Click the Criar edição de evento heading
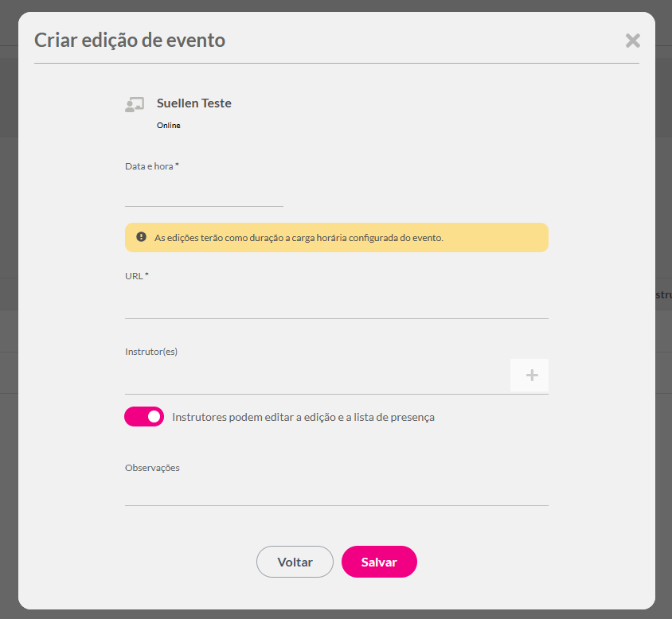 coord(130,41)
